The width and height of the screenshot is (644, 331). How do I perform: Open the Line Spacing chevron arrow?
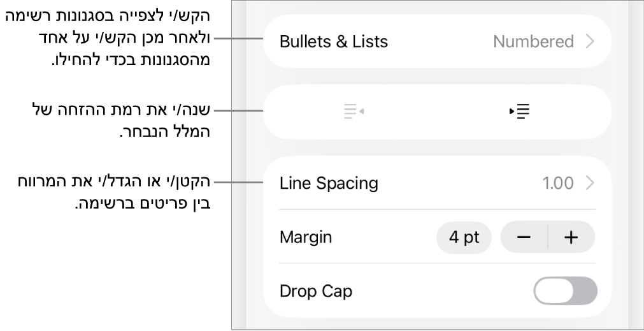pyautogui.click(x=590, y=184)
